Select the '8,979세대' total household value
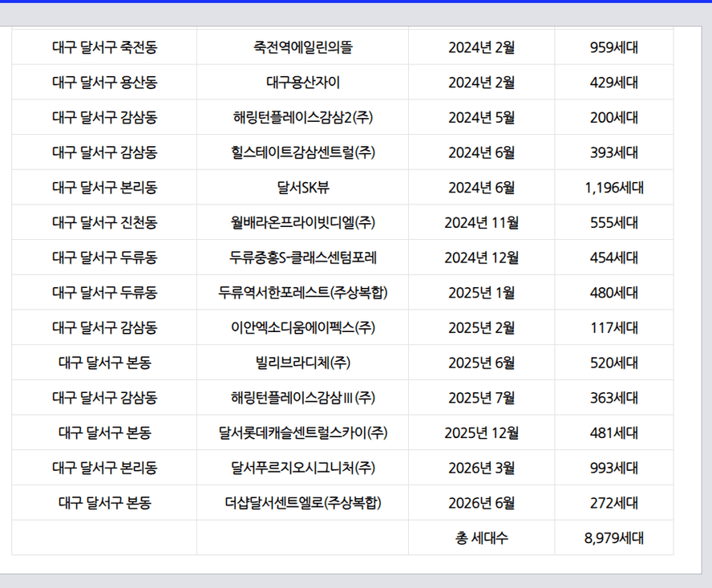The width and height of the screenshot is (712, 588). pos(614,538)
